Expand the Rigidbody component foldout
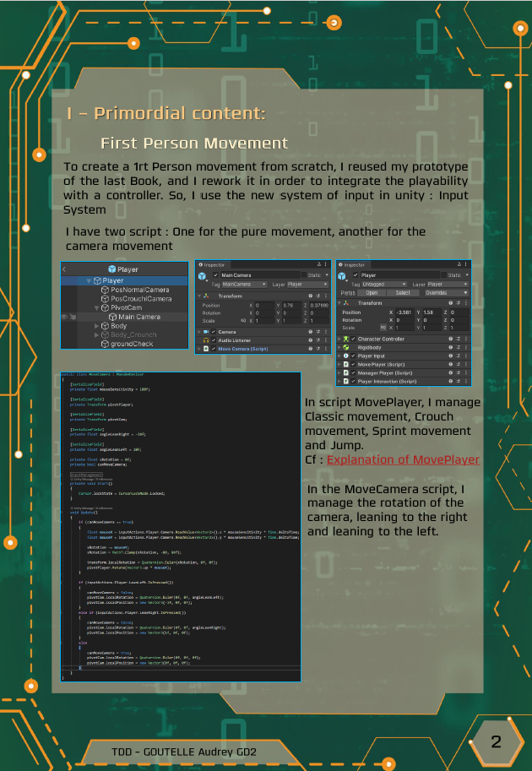The height and width of the screenshot is (771, 532). click(x=339, y=348)
